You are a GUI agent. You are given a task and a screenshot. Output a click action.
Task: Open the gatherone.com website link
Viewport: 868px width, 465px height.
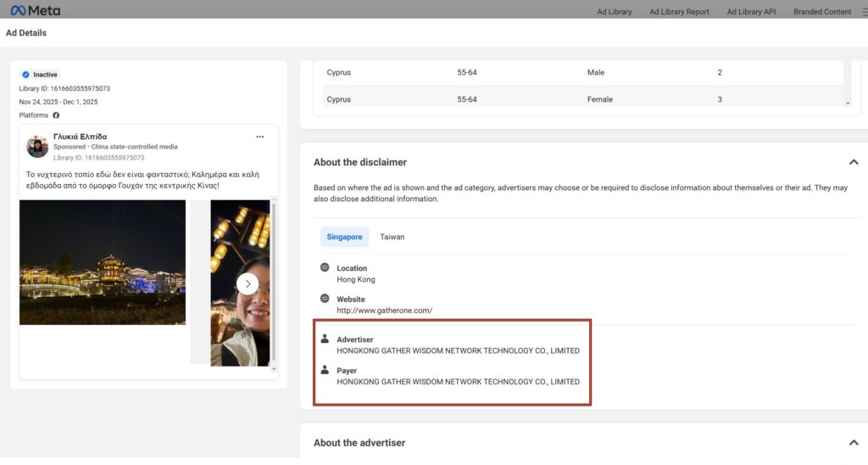(384, 311)
